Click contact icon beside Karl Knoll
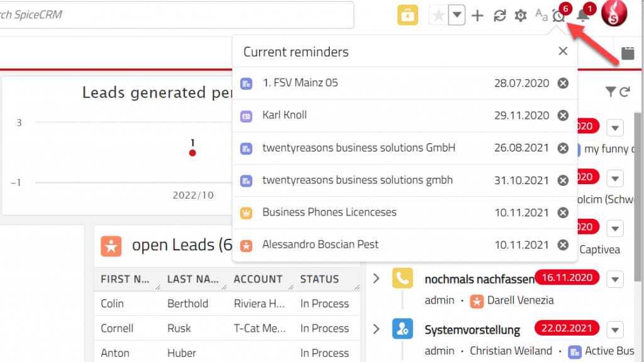The height and width of the screenshot is (362, 644). pyautogui.click(x=246, y=116)
